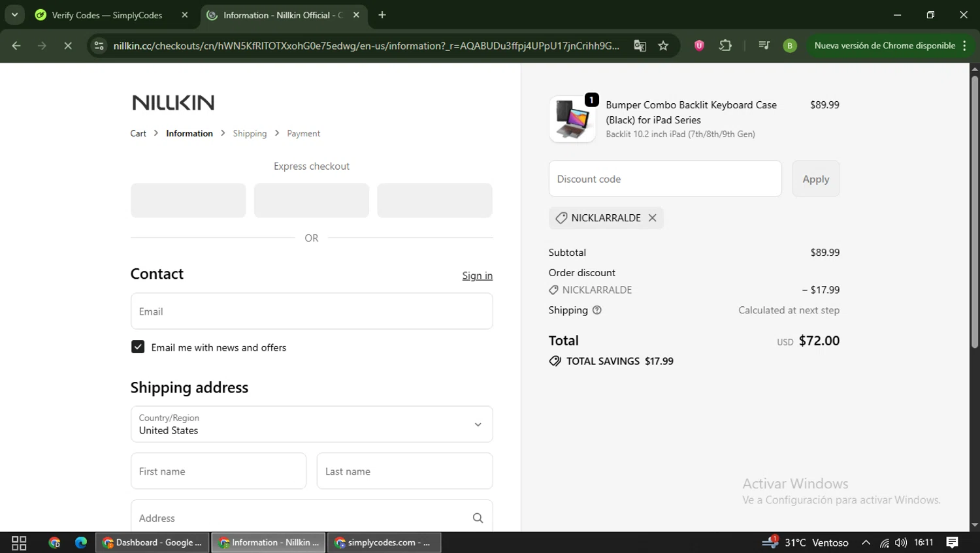Image resolution: width=980 pixels, height=553 pixels.
Task: Click the Bumper Combo Backlit Keyboard Case title
Action: (x=691, y=112)
